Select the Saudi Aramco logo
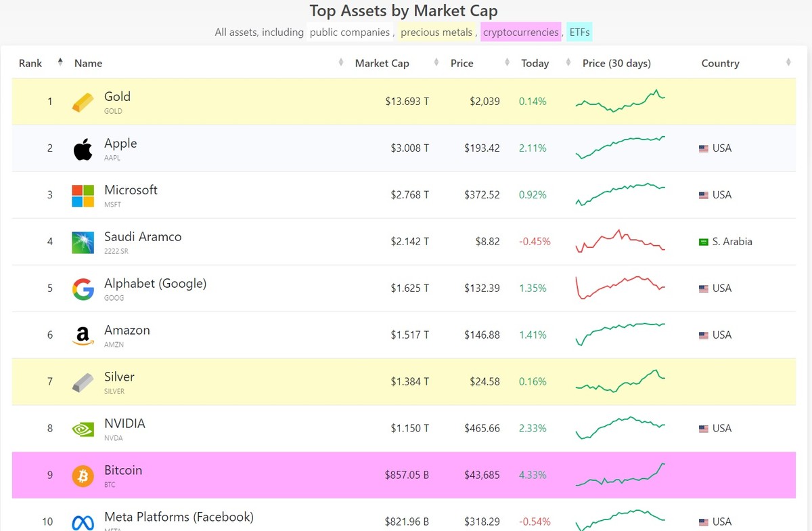 [x=82, y=242]
